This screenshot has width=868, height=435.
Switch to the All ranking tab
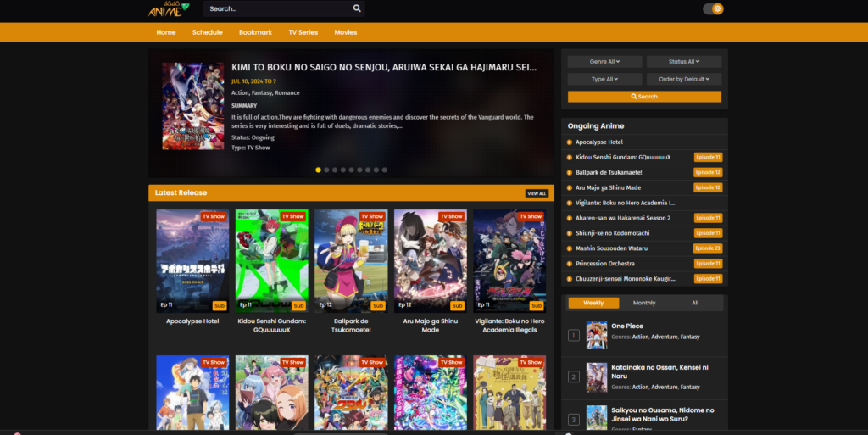695,303
